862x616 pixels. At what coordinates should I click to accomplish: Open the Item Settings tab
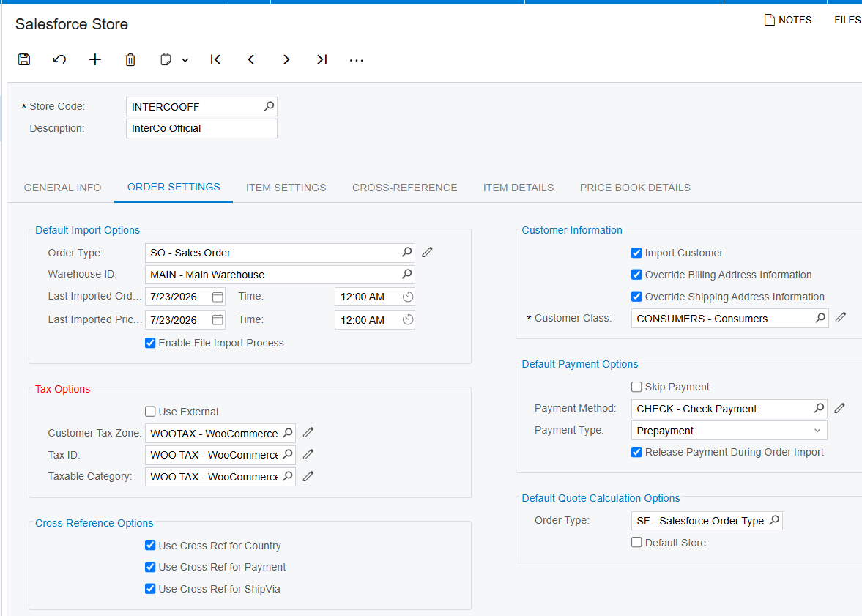coord(286,188)
